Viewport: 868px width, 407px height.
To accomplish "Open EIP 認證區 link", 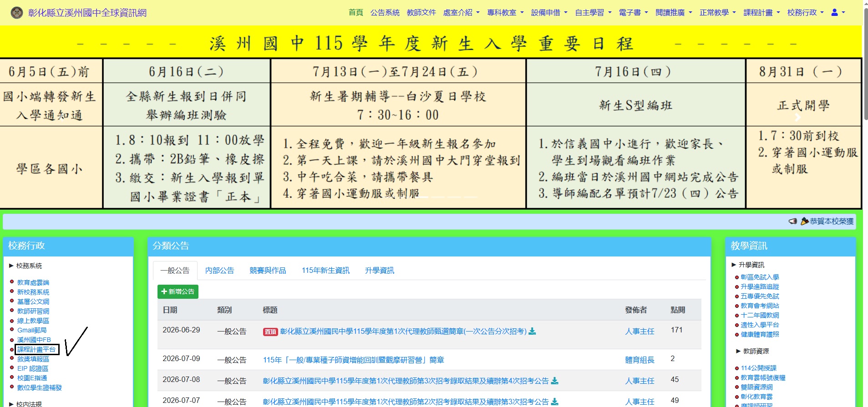I will (x=33, y=369).
